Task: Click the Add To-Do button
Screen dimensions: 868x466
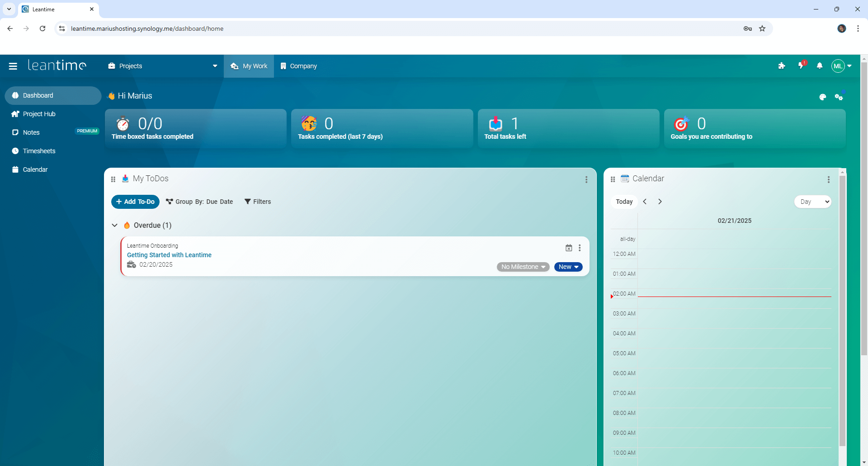Action: [x=135, y=202]
